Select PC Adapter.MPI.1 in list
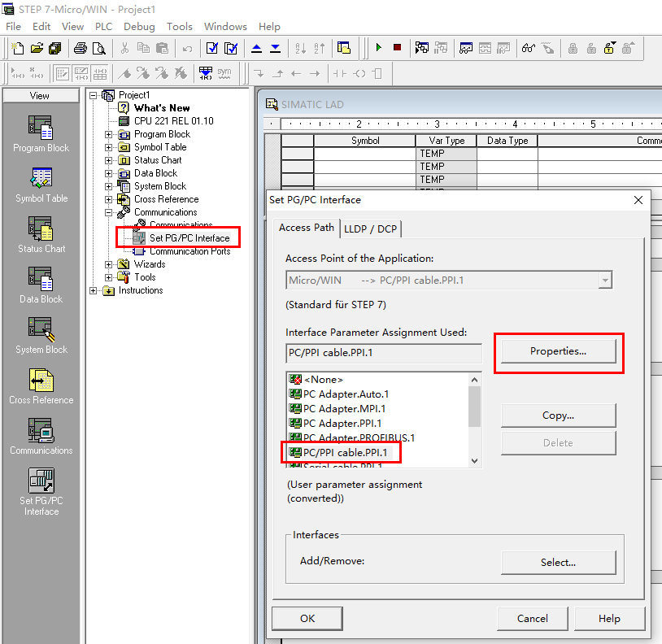Image resolution: width=662 pixels, height=644 pixels. point(338,409)
